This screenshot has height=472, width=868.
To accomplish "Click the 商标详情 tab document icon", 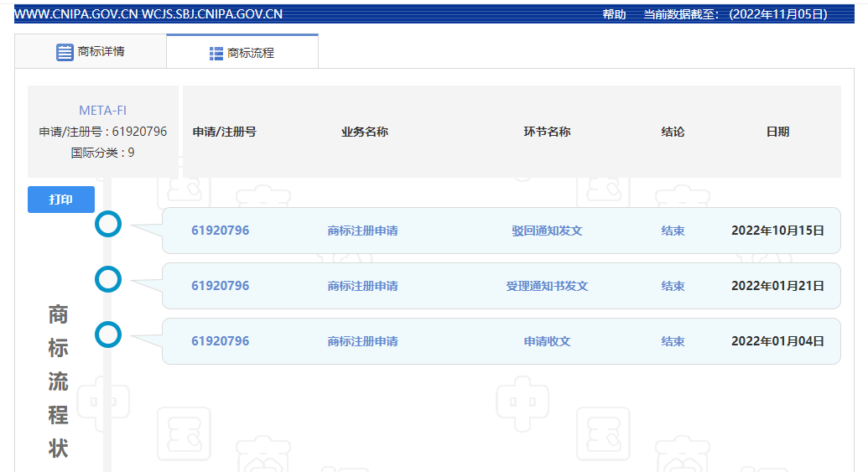I will coord(65,52).
